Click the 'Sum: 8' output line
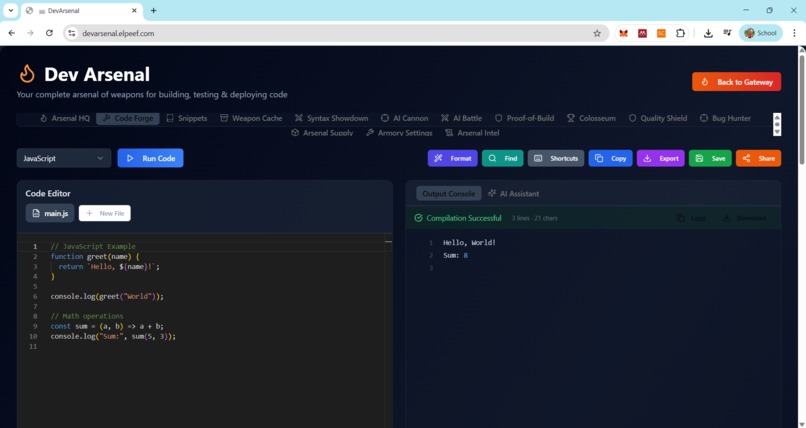Image resolution: width=806 pixels, height=428 pixels. 455,255
